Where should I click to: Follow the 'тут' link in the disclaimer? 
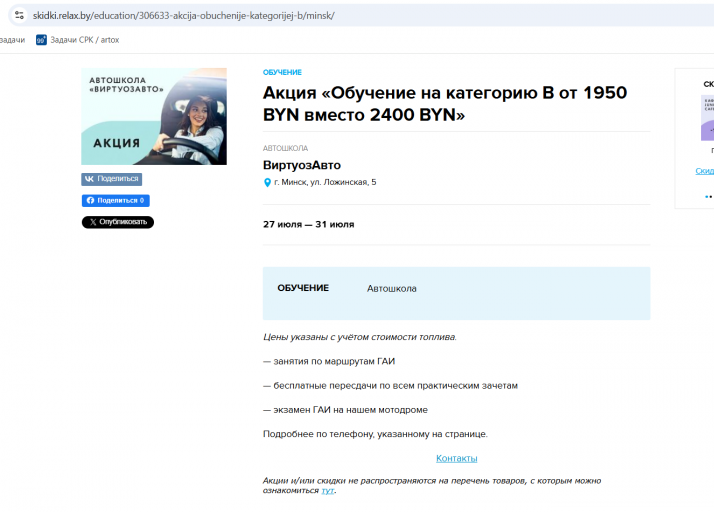[327, 491]
